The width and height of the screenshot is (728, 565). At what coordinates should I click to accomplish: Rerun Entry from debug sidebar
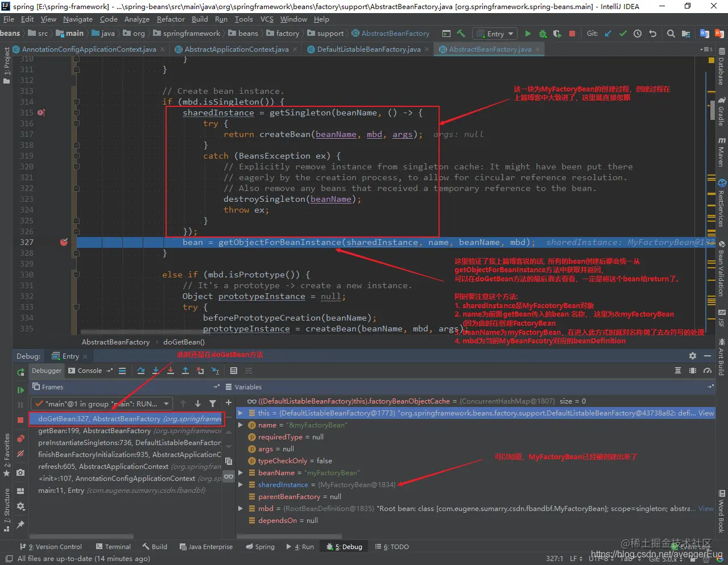point(20,372)
